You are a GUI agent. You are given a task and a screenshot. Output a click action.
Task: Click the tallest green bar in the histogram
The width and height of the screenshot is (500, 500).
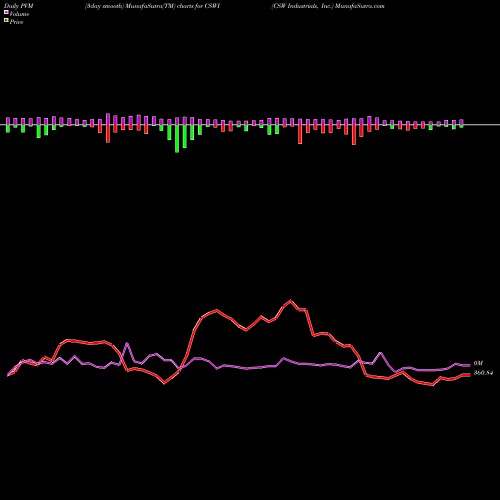(177, 139)
